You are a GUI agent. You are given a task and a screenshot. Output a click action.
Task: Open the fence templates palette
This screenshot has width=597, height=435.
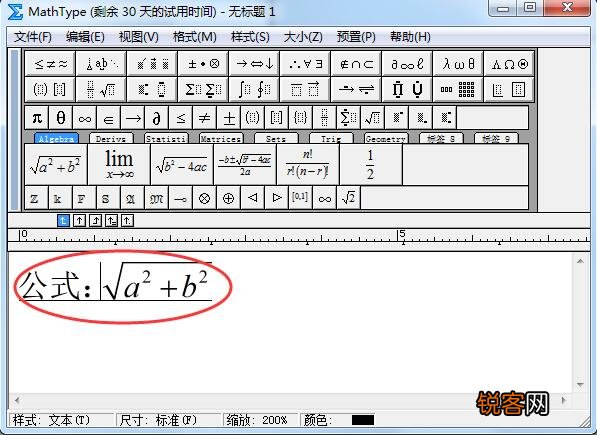coord(50,89)
